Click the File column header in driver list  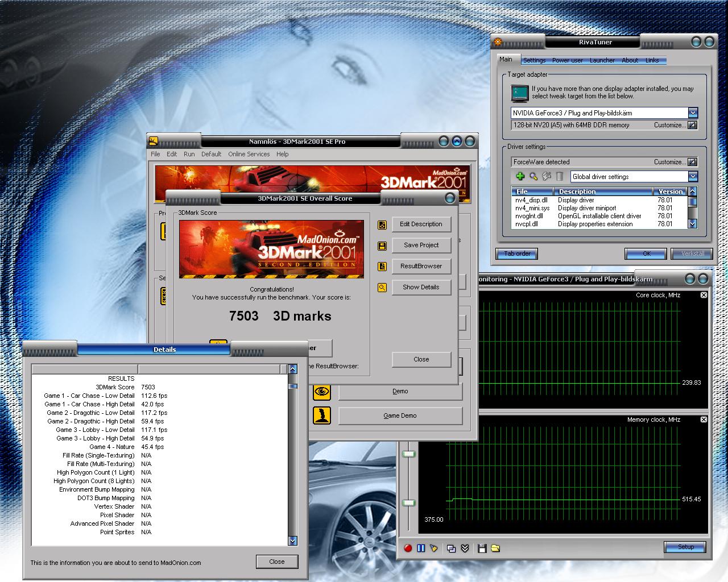(533, 192)
